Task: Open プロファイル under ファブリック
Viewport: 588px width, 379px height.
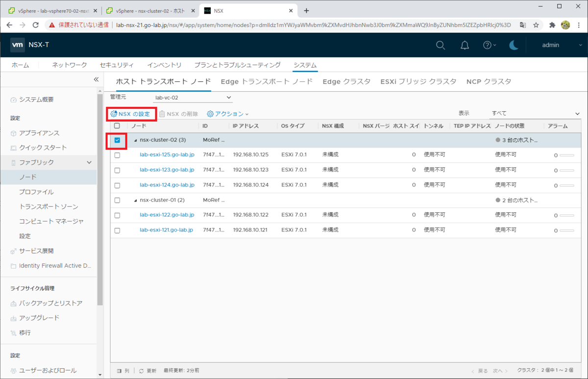Action: click(36, 192)
